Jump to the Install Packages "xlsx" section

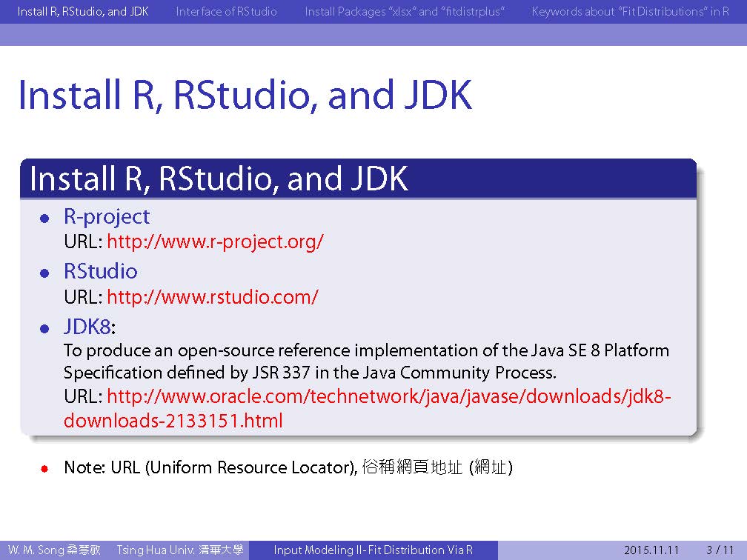pos(405,12)
